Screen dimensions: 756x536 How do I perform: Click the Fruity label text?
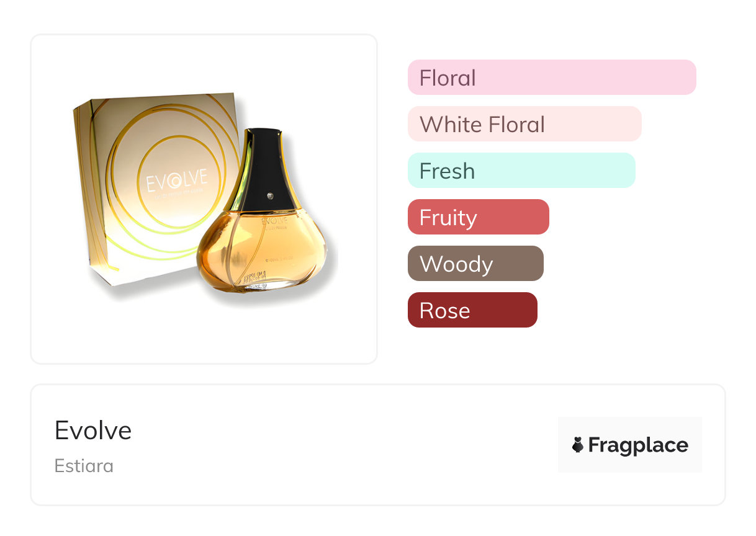[448, 218]
